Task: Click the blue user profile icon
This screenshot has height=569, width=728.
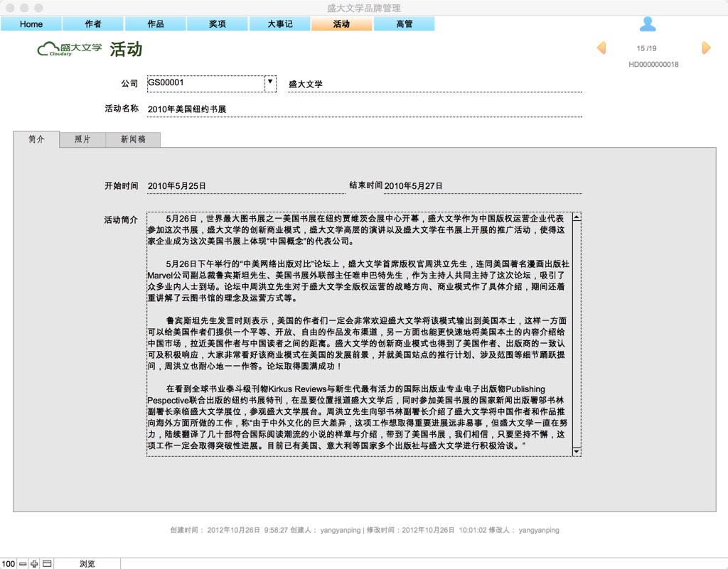Action: tap(647, 24)
